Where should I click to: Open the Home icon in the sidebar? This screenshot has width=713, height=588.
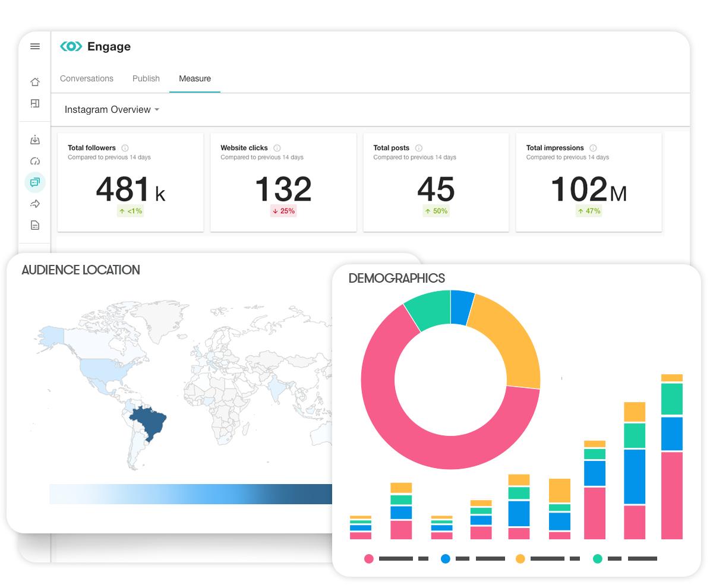34,82
